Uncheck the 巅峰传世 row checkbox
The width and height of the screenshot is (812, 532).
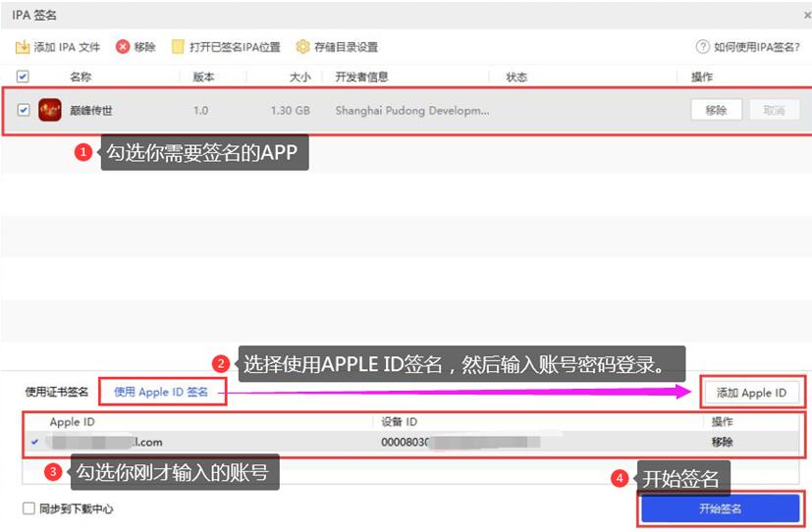(23, 110)
